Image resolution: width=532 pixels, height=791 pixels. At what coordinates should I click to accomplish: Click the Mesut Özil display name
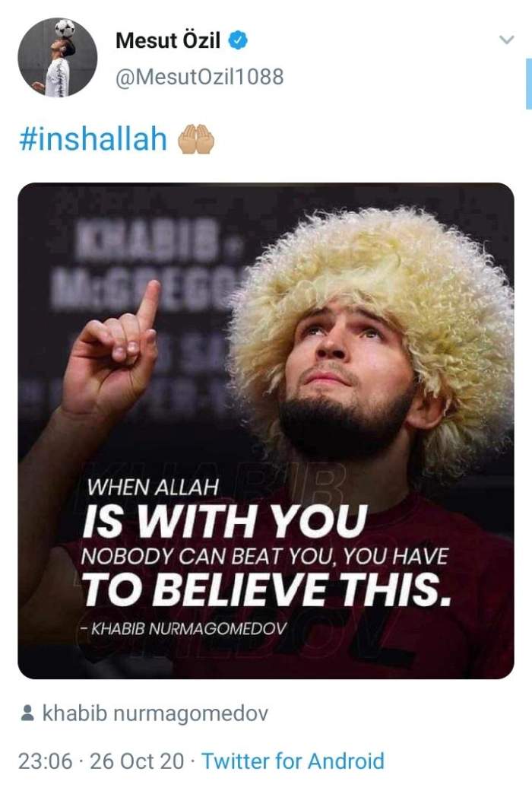click(x=168, y=41)
